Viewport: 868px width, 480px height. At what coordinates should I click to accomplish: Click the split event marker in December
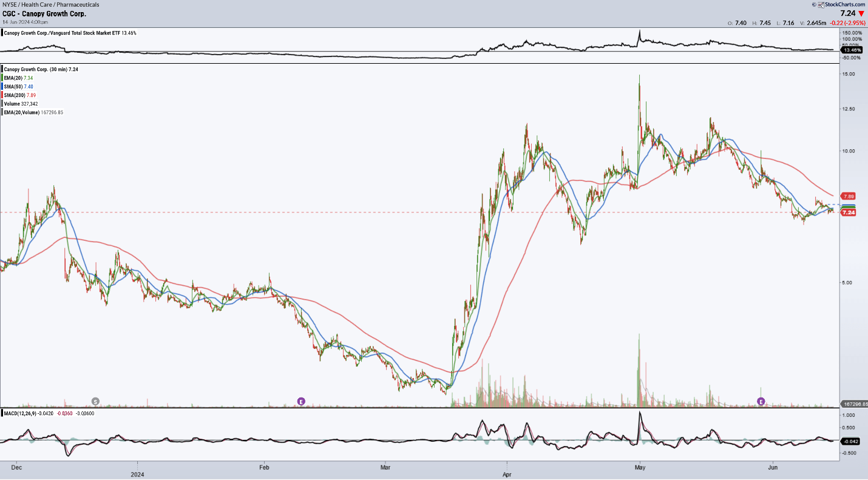95,401
